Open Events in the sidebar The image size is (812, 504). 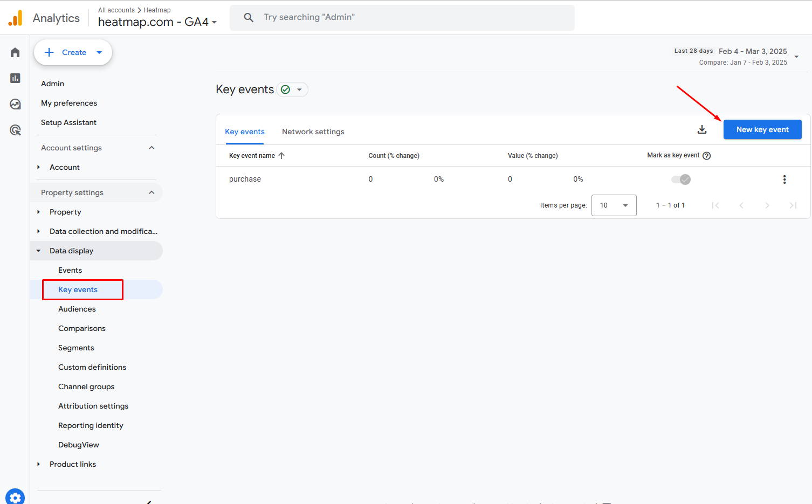pyautogui.click(x=70, y=270)
